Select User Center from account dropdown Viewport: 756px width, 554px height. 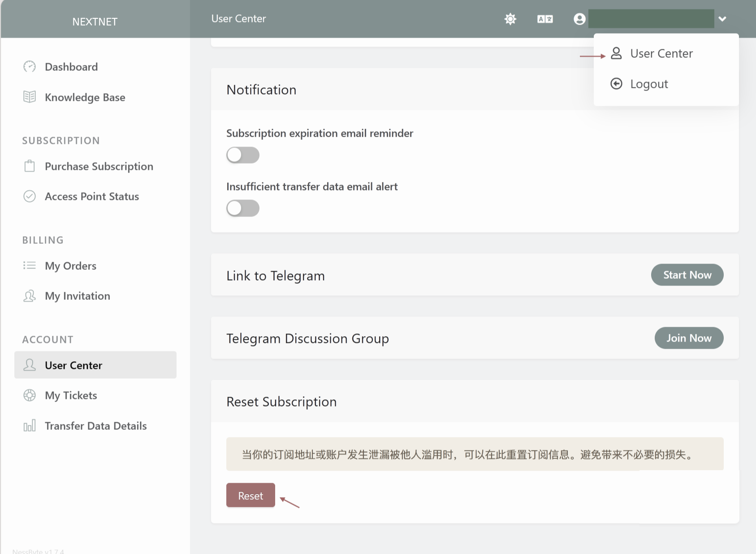666,53
